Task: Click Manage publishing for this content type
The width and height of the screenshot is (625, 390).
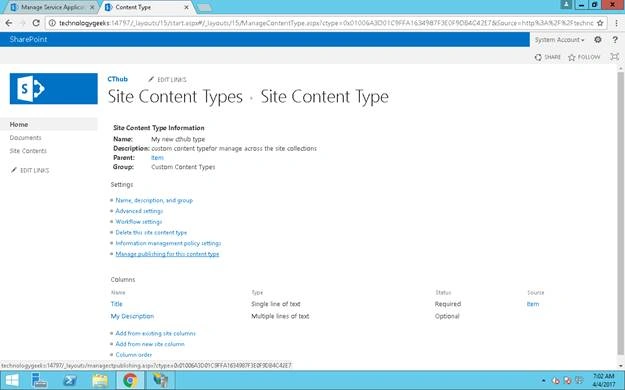Action: tap(167, 254)
